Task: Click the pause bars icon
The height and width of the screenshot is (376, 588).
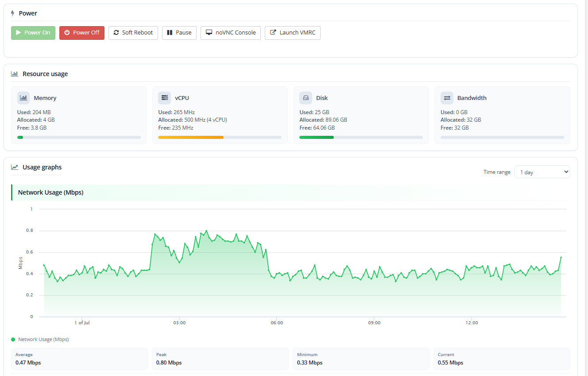Action: click(x=170, y=33)
